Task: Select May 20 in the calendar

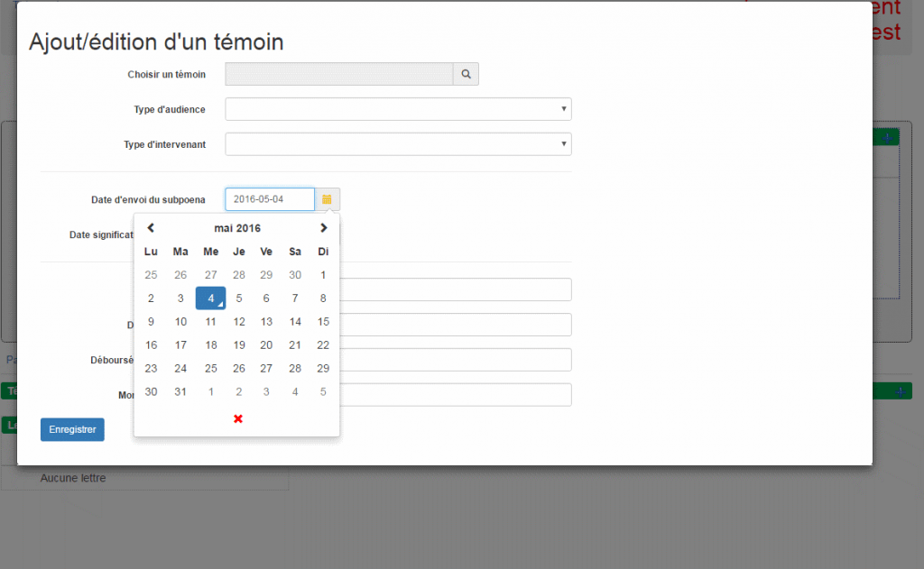Action: tap(266, 345)
